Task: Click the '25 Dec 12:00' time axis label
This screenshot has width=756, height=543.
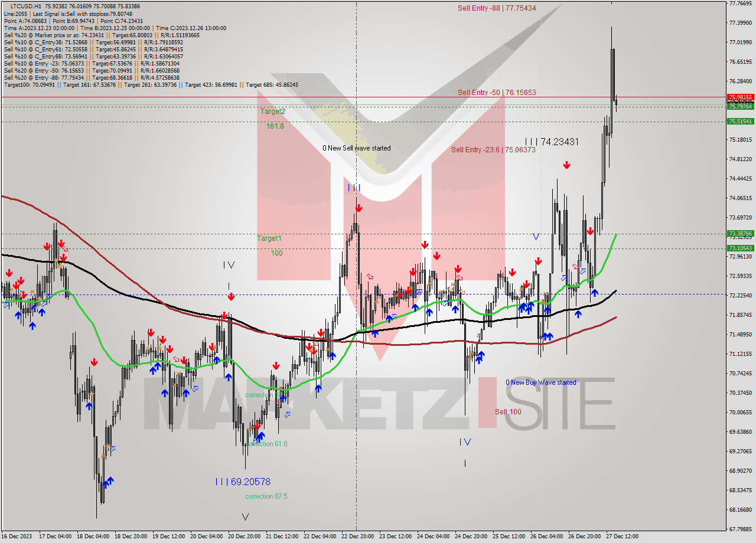Action: 509,537
